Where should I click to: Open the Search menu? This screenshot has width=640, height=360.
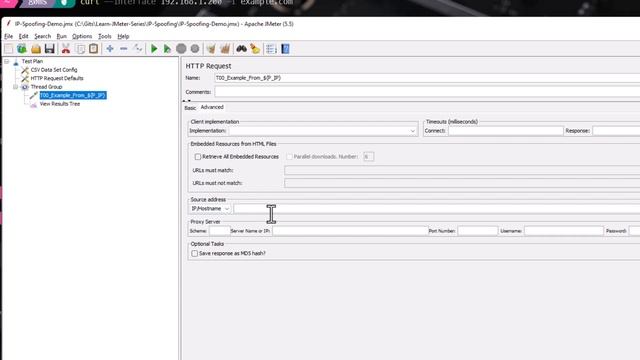point(42,36)
